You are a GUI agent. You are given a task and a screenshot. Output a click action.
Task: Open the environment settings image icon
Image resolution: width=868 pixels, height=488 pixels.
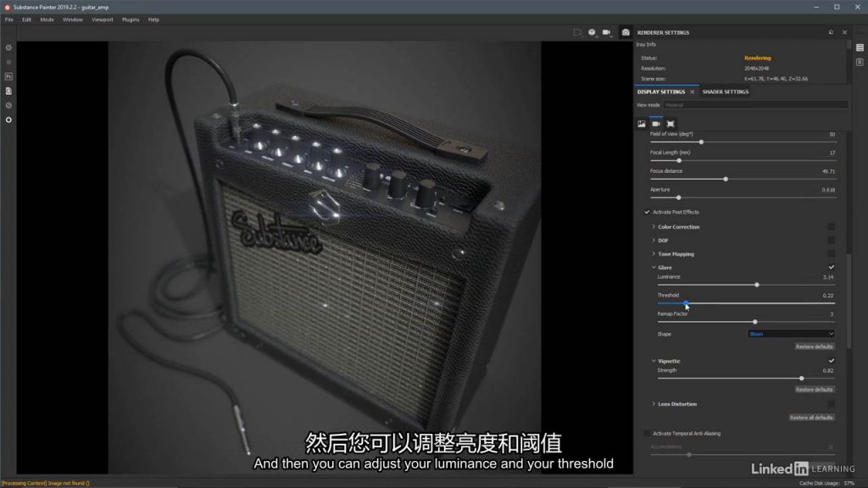(642, 124)
